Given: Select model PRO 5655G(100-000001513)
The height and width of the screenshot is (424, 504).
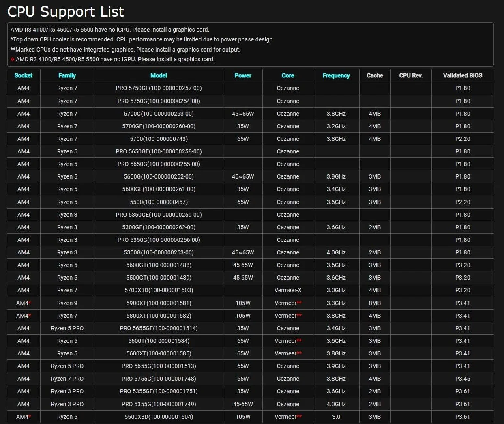Looking at the screenshot, I should click(159, 366).
